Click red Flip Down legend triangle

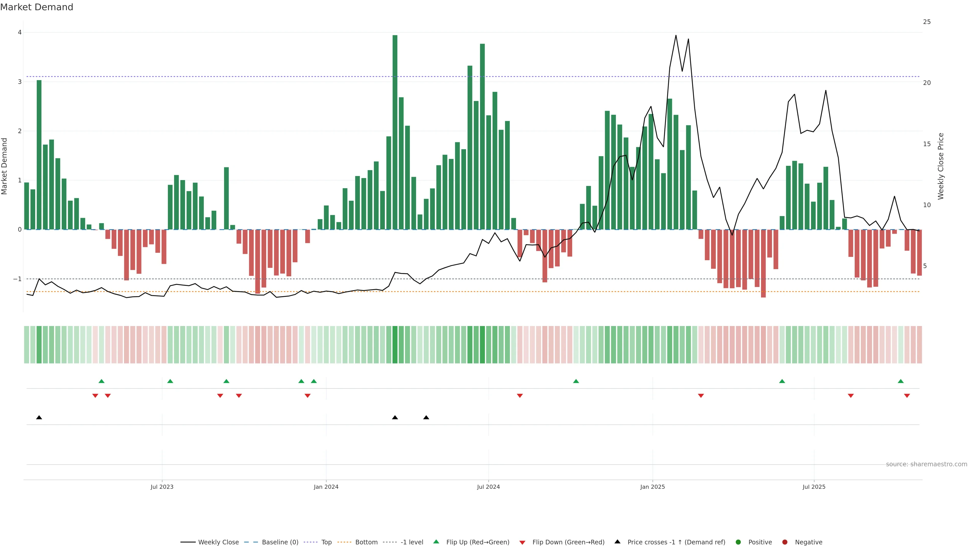[522, 543]
